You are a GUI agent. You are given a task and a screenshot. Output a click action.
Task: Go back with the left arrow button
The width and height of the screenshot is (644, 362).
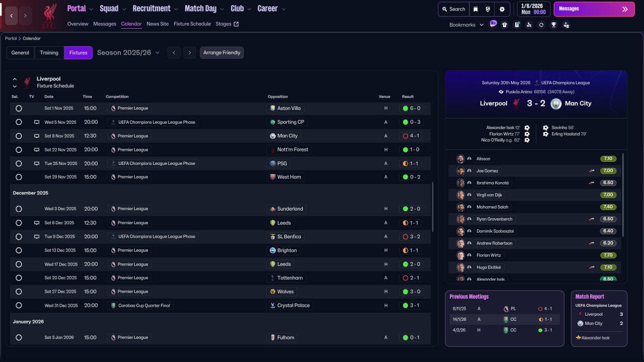coord(12,16)
